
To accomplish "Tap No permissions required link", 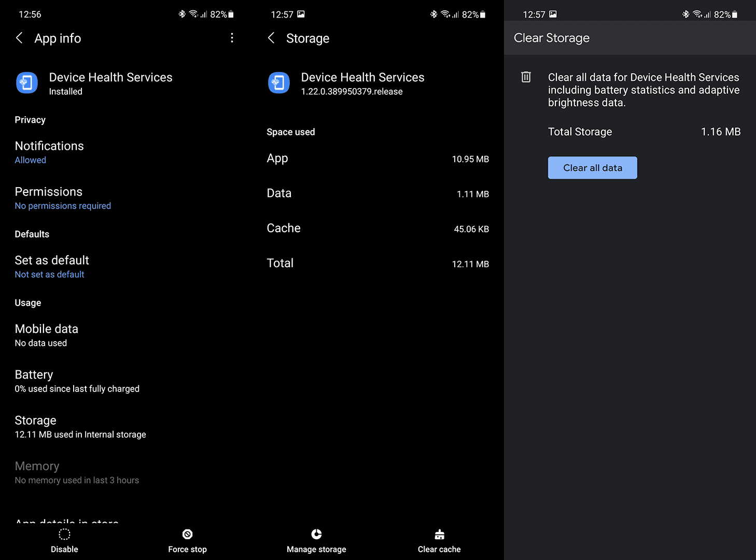I will coord(63,206).
